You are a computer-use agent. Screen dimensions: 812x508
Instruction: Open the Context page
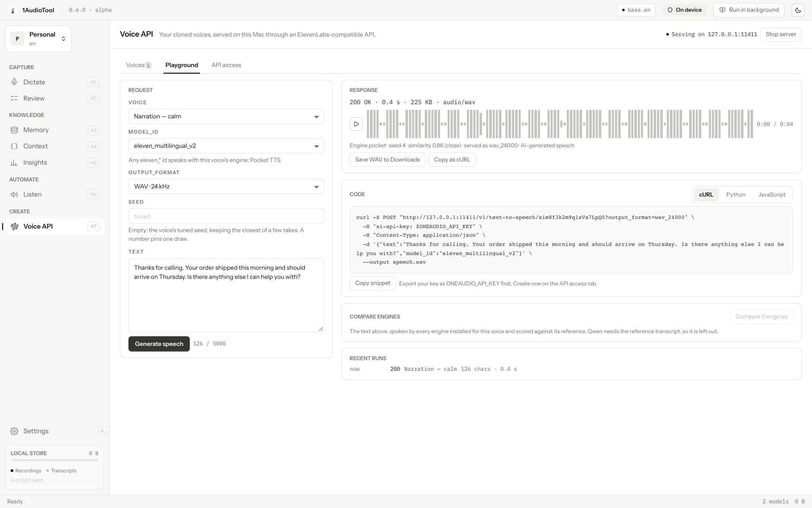[54, 146]
